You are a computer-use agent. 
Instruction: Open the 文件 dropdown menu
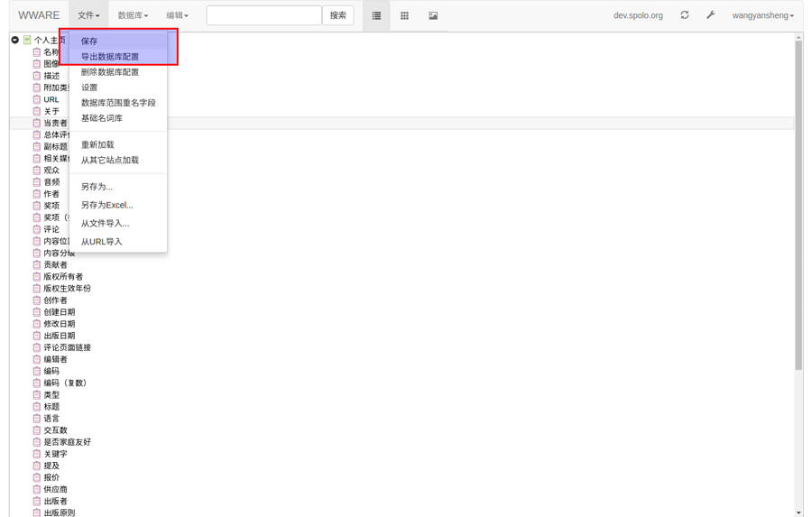click(x=88, y=15)
